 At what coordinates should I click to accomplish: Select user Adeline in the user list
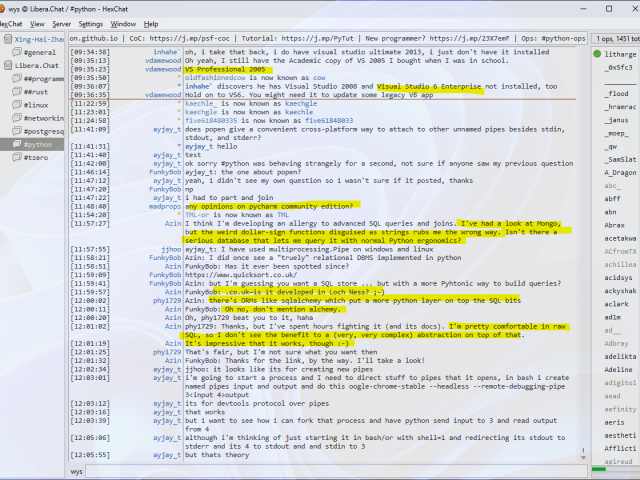click(618, 368)
